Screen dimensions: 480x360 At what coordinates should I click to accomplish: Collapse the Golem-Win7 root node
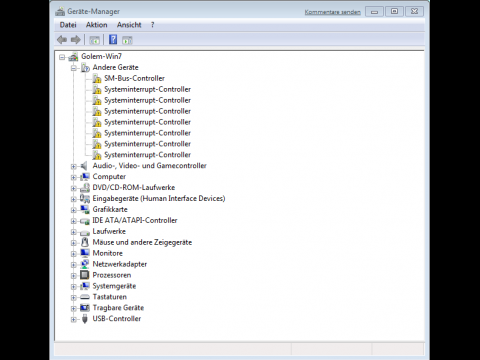coord(62,57)
